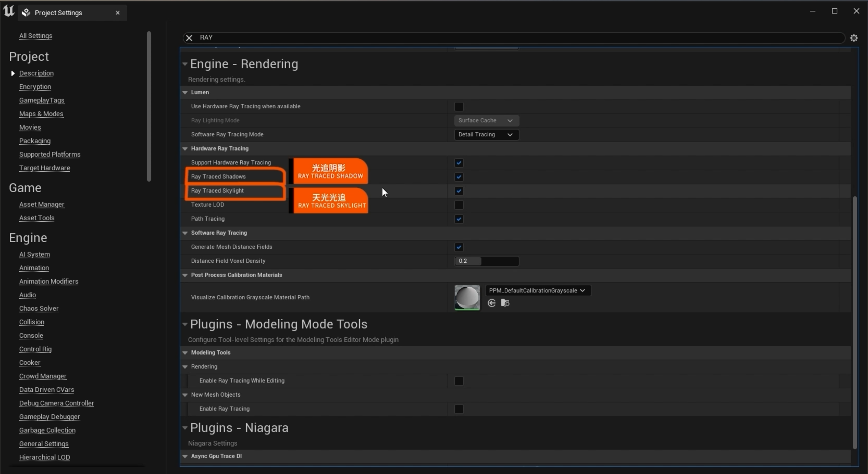
Task: Open the settings gear next to search
Action: point(854,38)
